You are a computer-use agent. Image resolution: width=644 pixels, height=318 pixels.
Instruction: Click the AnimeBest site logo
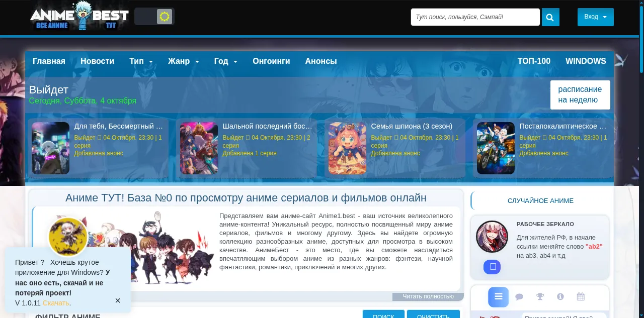[x=79, y=17]
